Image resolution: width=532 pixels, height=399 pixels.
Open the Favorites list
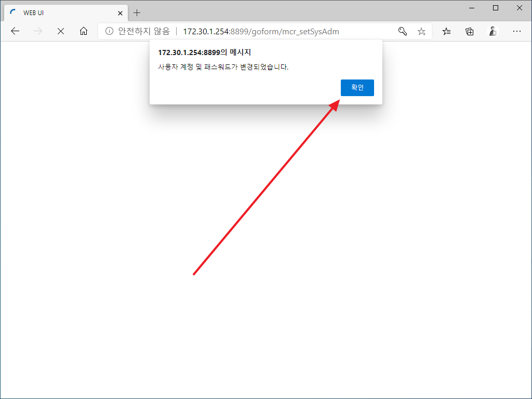click(446, 32)
